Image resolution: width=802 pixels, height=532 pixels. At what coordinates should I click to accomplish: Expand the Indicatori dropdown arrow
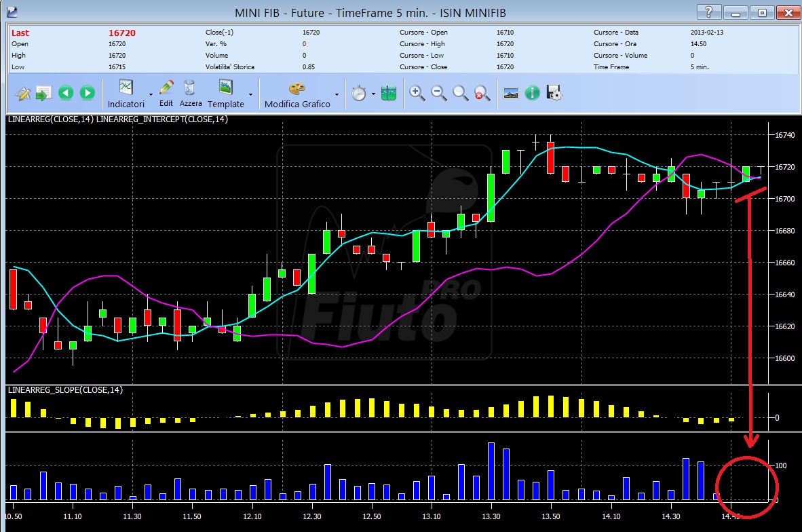(151, 94)
